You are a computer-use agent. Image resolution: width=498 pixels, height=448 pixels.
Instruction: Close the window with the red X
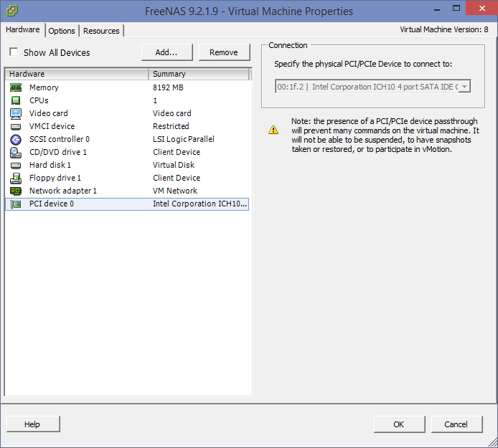(x=481, y=9)
